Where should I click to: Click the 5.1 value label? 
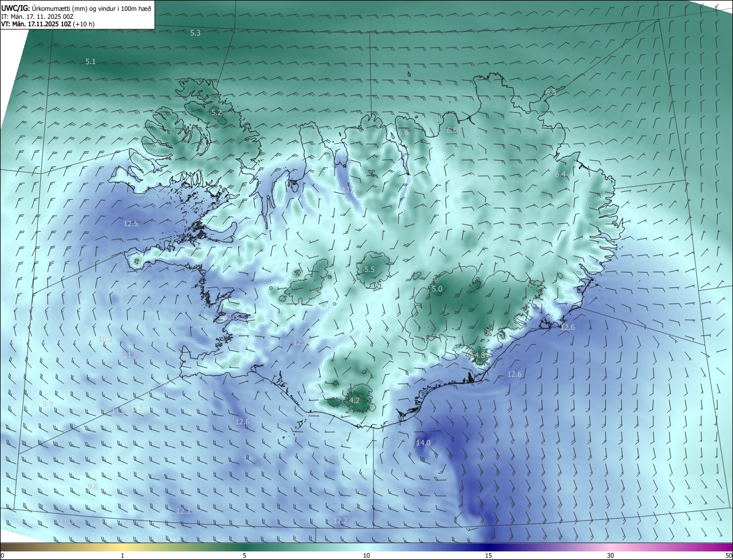tap(90, 62)
